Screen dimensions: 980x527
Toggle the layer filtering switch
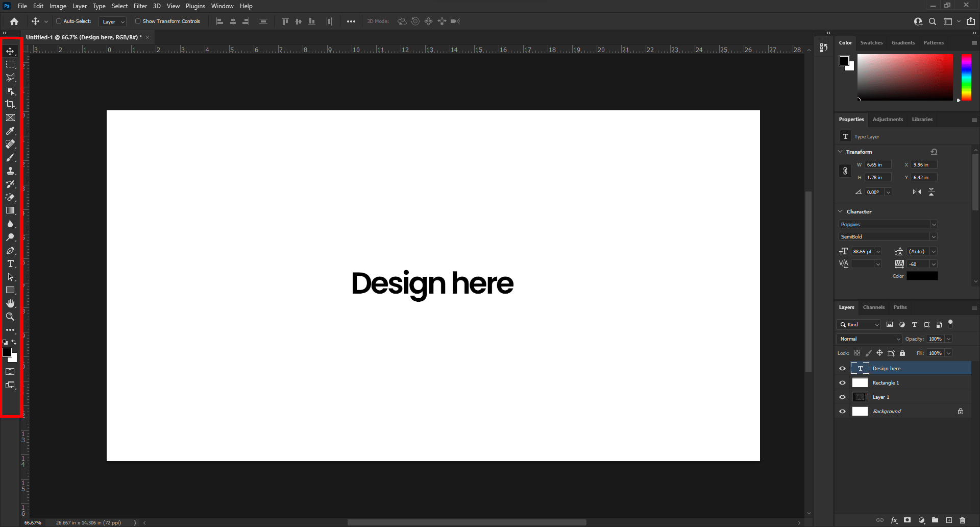pos(950,323)
